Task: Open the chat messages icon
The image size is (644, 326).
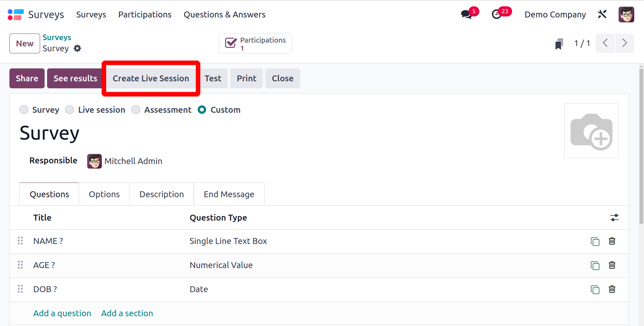Action: tap(466, 14)
